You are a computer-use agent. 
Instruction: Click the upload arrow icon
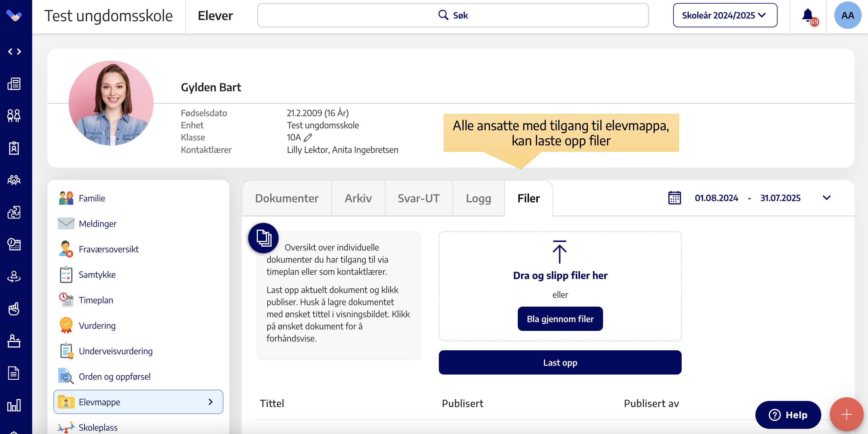[x=560, y=252]
